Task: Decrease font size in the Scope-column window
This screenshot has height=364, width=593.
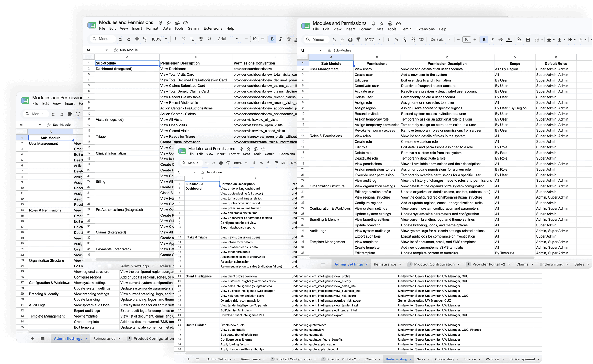Action: click(x=458, y=39)
